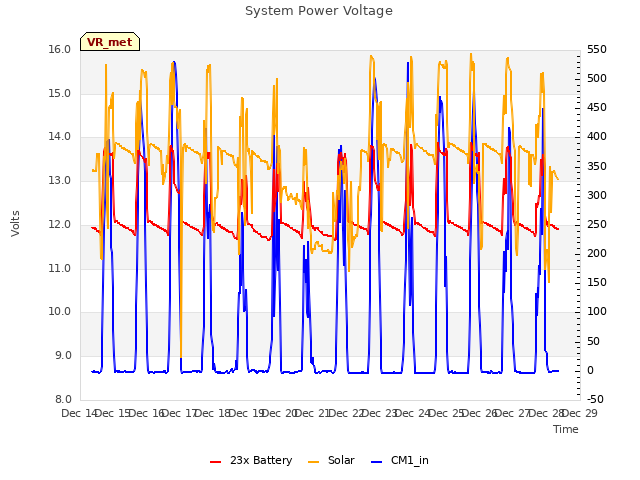Click the 13.0 left axis tick label
This screenshot has height=480, width=640.
60,180
